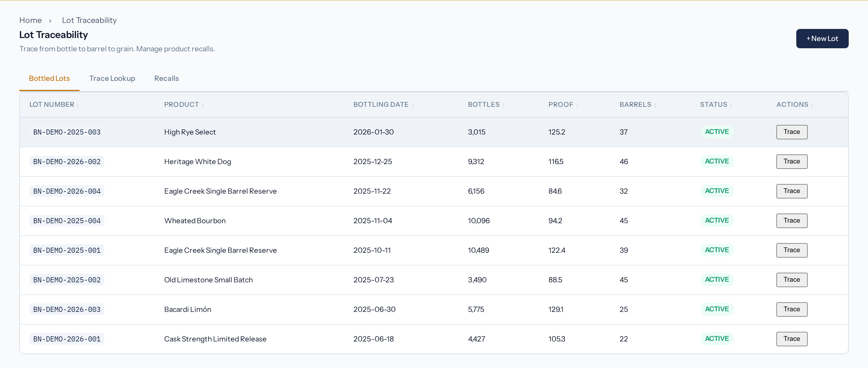Click the Actions column sort icon
Screen dimensions: 868x368
812,105
